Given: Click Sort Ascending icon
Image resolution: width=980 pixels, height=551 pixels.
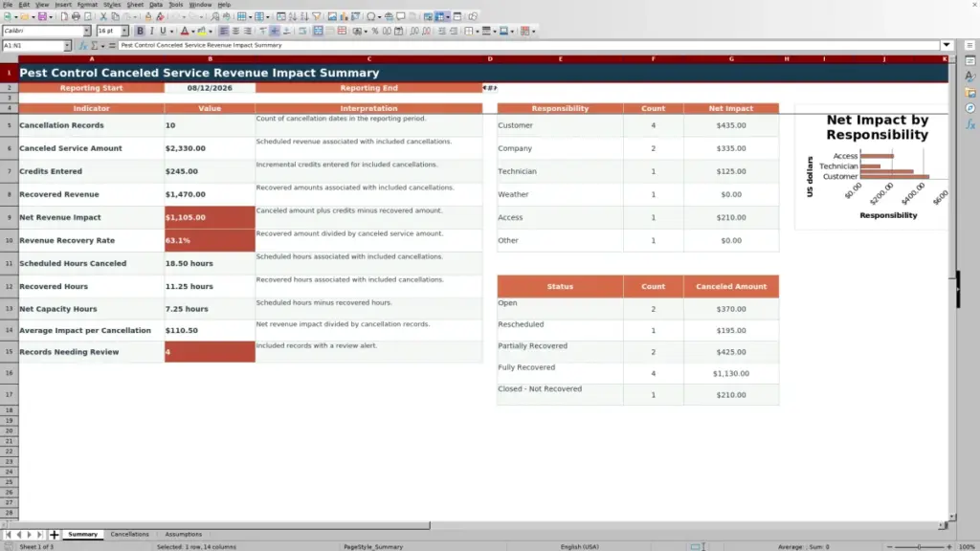Looking at the screenshot, I should tap(293, 17).
